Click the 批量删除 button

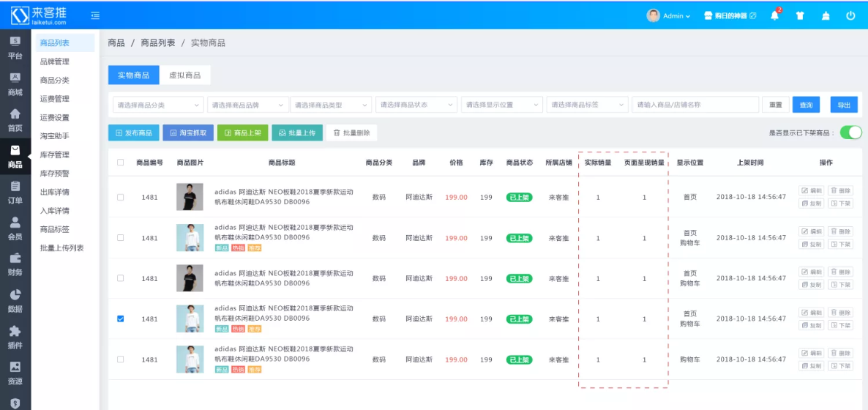[x=351, y=133]
